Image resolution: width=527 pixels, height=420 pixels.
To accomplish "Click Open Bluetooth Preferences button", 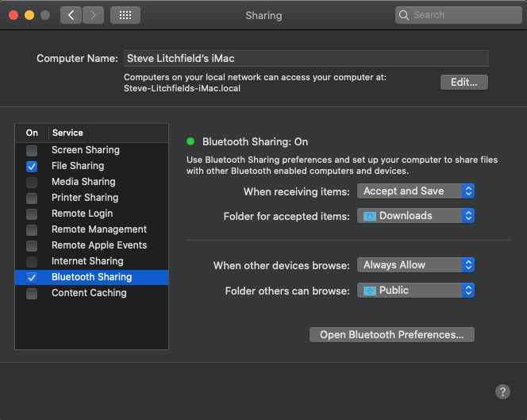I will click(x=392, y=335).
